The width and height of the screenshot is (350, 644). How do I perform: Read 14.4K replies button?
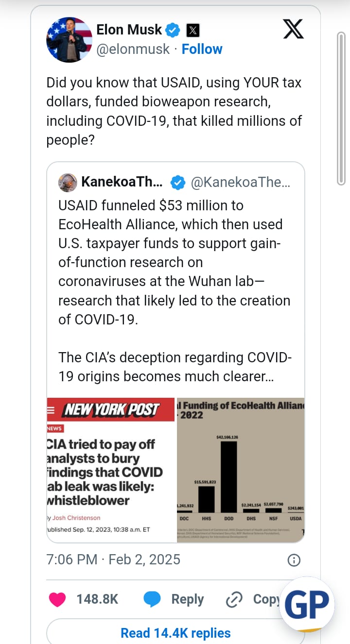pos(175,633)
